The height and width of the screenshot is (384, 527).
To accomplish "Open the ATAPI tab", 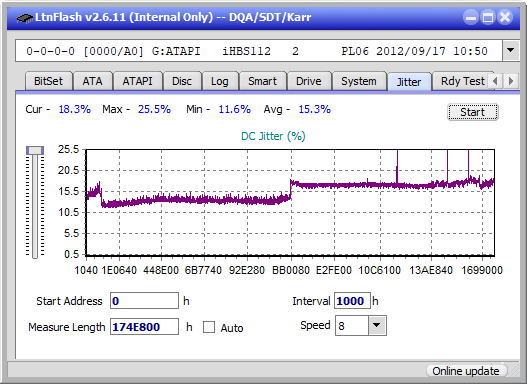I will coord(137,81).
